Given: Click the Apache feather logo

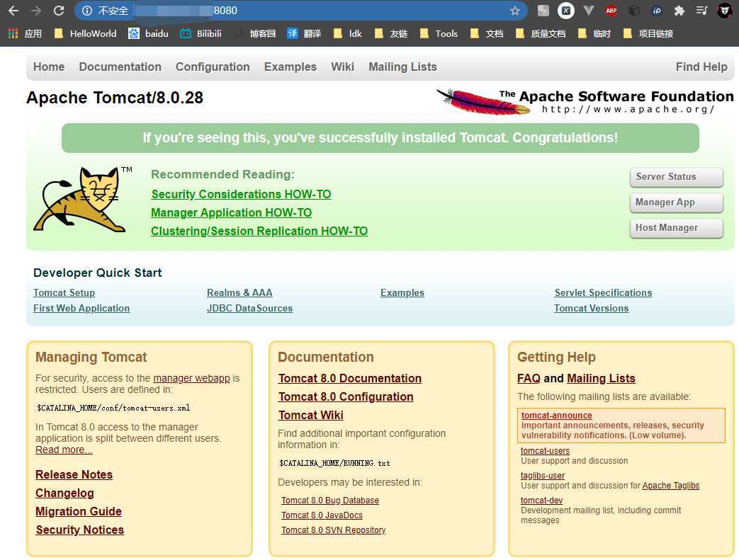Looking at the screenshot, I should coord(585,101).
